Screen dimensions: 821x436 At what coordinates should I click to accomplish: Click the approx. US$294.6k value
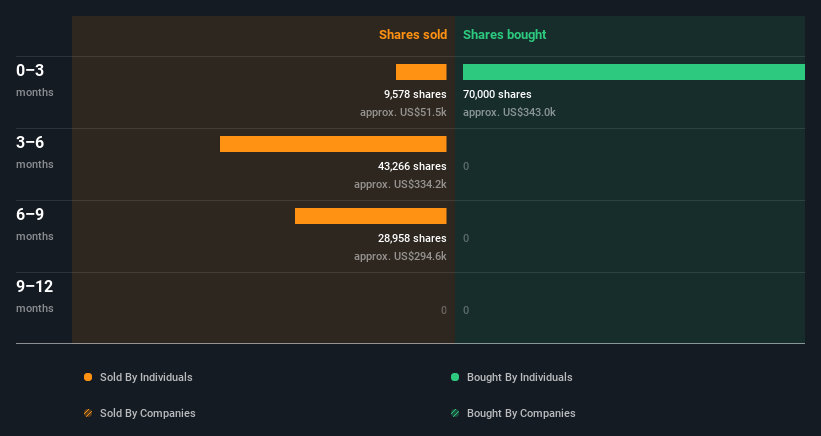click(x=400, y=256)
